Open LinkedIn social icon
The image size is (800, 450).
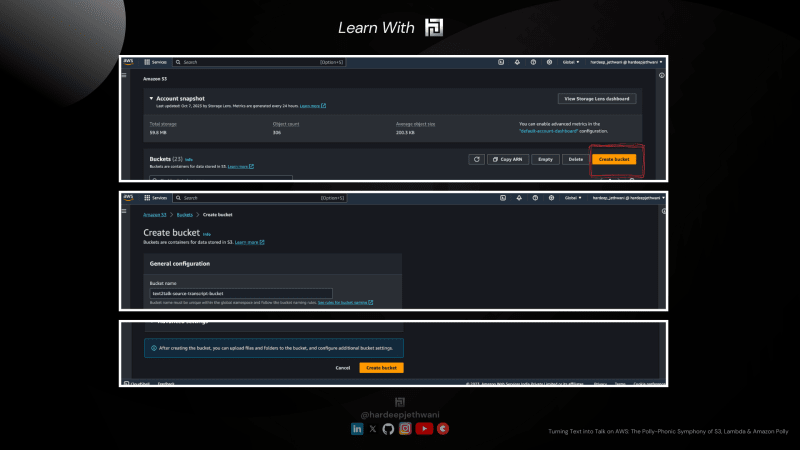(357, 429)
